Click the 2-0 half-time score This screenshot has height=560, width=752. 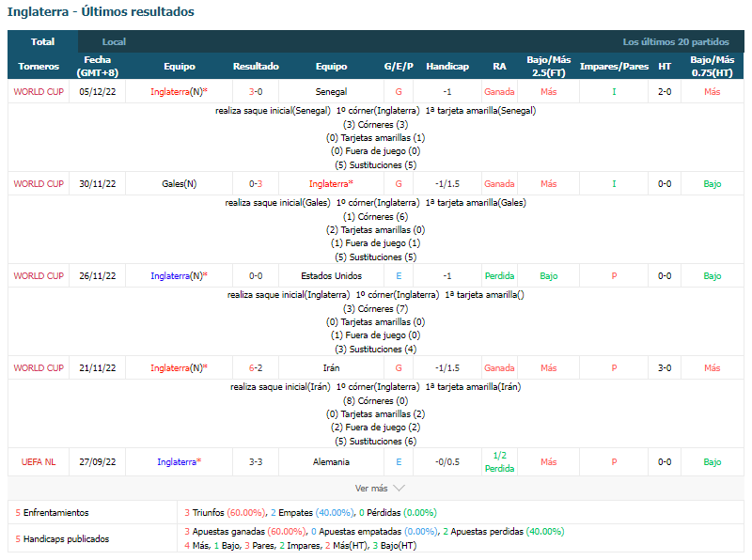click(x=665, y=91)
